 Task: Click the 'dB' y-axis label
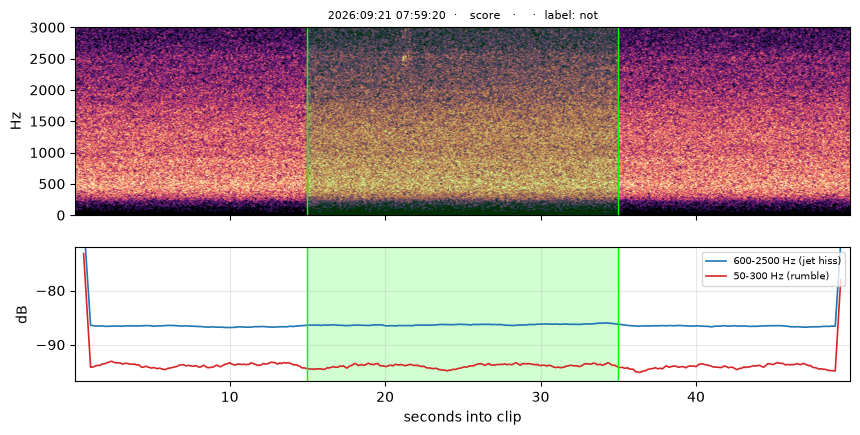pyautogui.click(x=22, y=314)
